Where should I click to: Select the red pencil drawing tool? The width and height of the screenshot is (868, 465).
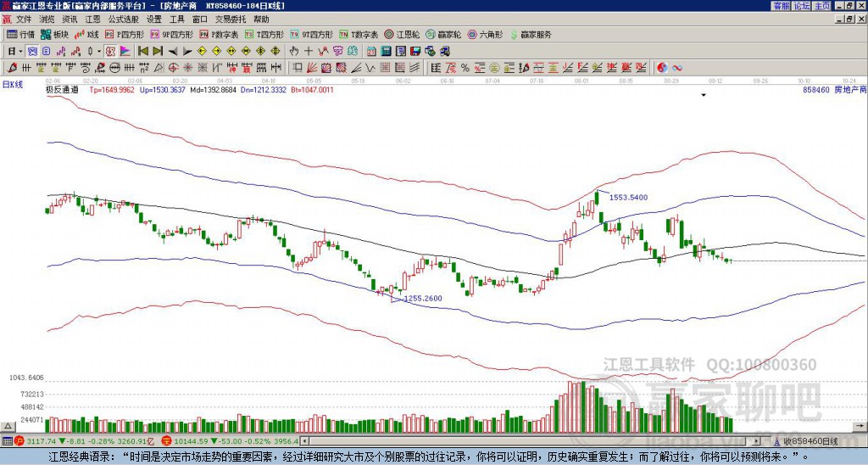point(12,68)
